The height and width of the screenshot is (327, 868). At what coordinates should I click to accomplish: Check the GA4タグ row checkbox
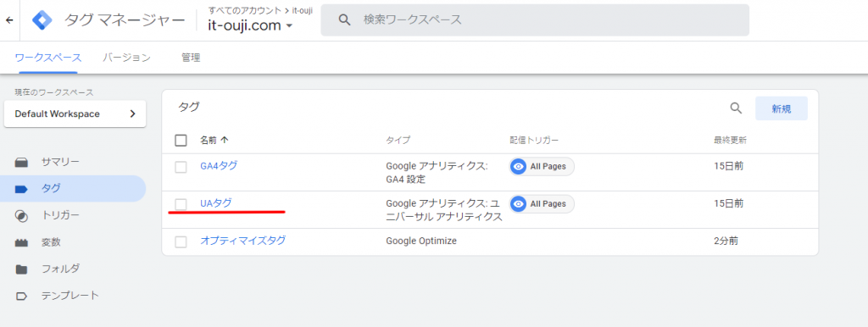(x=181, y=167)
